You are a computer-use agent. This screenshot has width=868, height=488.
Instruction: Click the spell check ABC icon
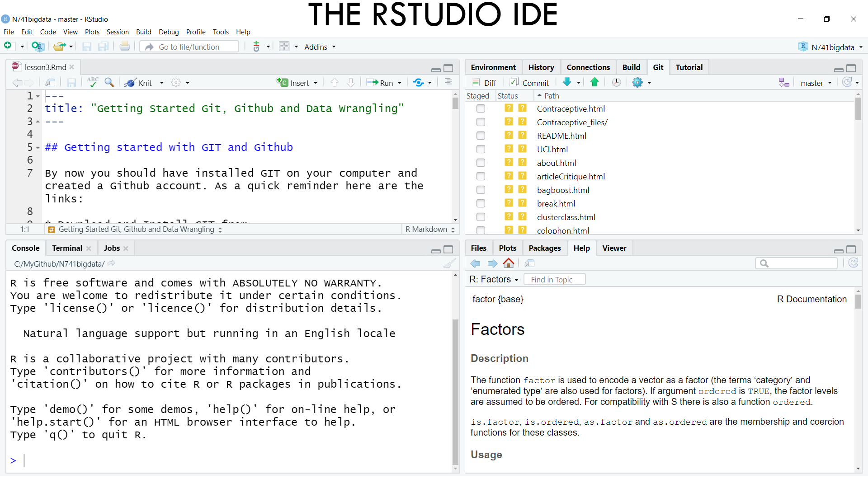coord(93,82)
